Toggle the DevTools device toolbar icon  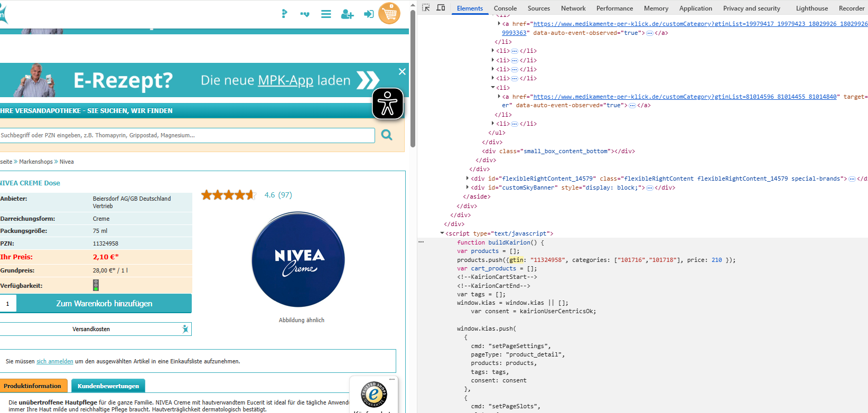pyautogui.click(x=441, y=8)
